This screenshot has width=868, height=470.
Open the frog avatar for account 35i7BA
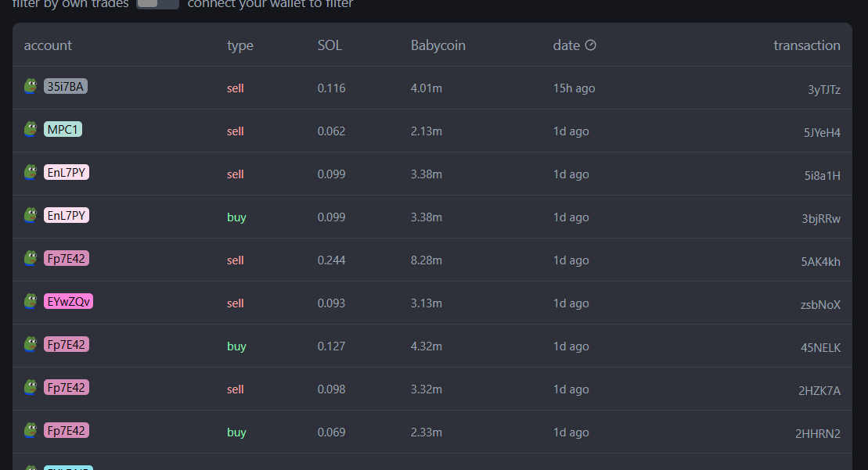pos(31,86)
